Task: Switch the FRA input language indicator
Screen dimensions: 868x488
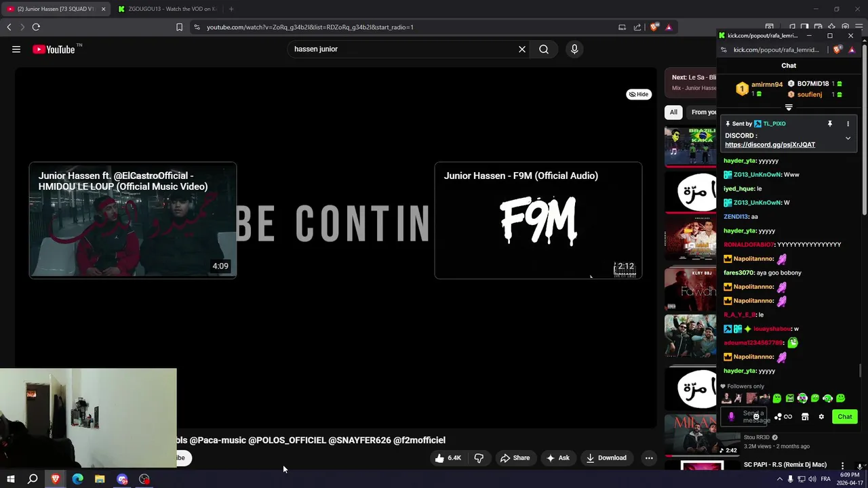Action: click(825, 479)
